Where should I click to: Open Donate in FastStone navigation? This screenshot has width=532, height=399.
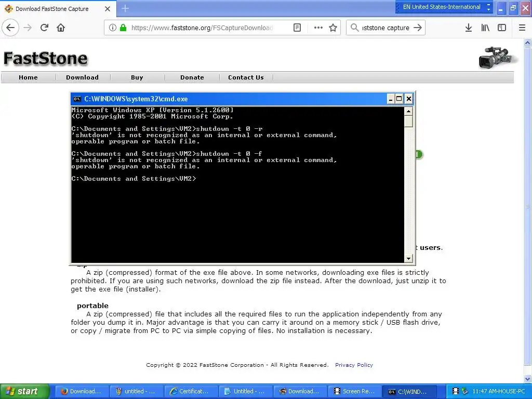[192, 77]
